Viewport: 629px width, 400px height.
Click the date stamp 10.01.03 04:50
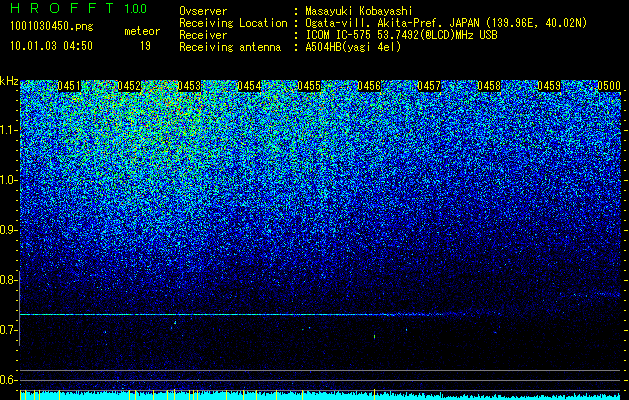51,46
